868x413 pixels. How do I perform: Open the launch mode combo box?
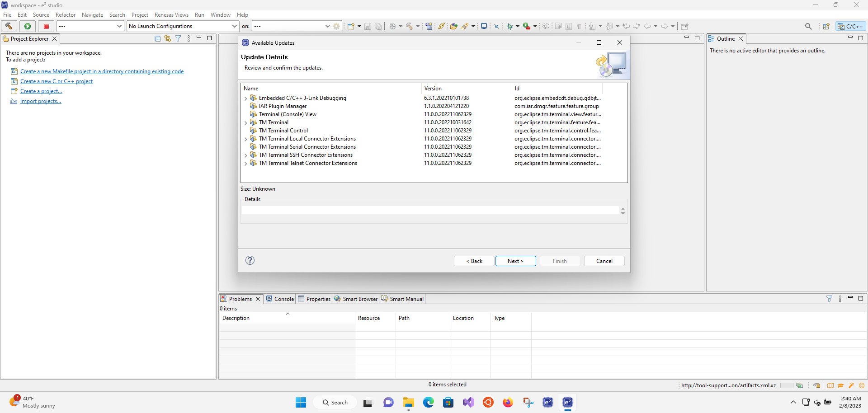click(90, 26)
